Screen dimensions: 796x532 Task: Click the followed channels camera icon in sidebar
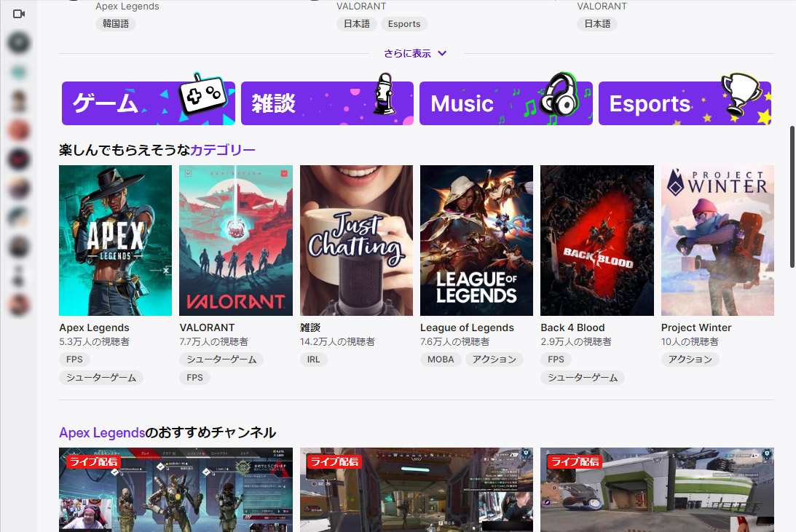(19, 14)
